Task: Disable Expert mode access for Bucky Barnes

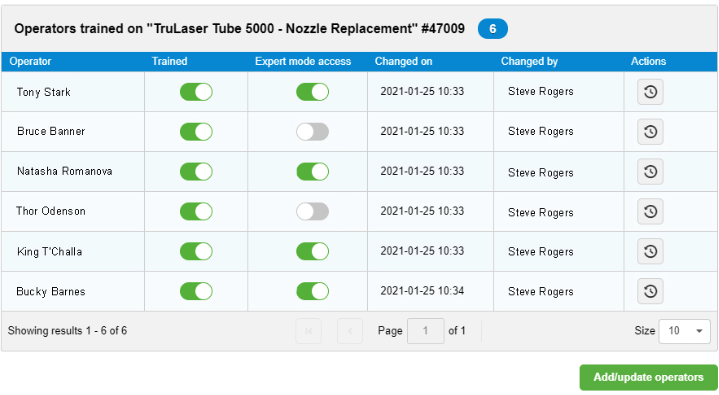Action: point(313,291)
